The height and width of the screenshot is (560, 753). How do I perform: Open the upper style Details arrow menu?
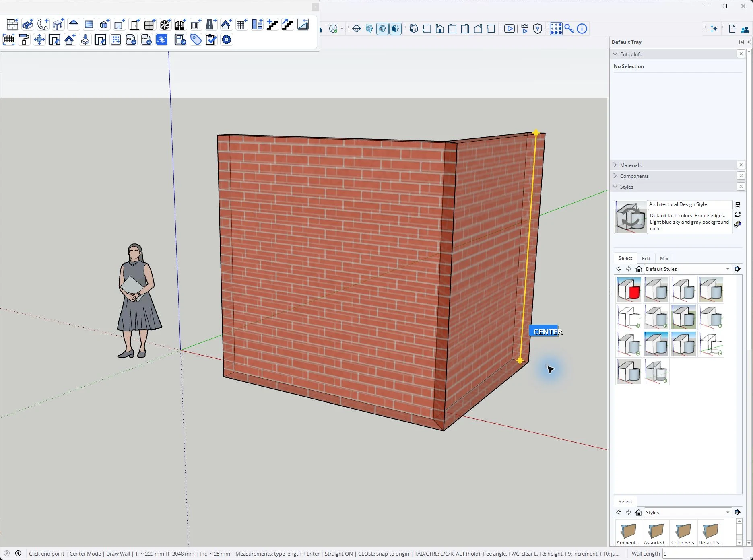[x=738, y=269]
